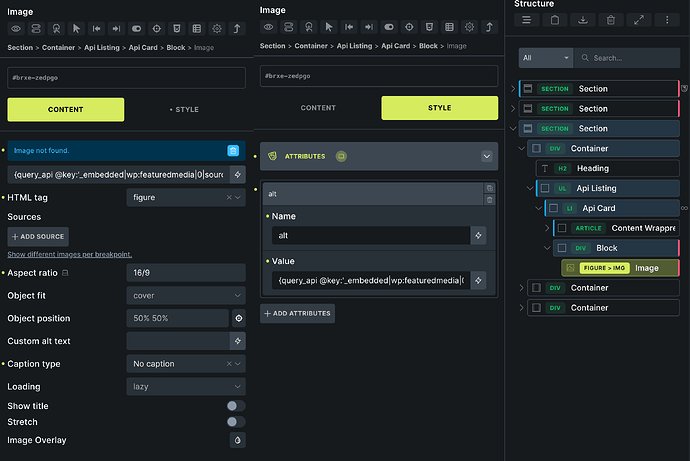
Task: Switch to the STYLE tab in left panel
Action: [x=184, y=110]
